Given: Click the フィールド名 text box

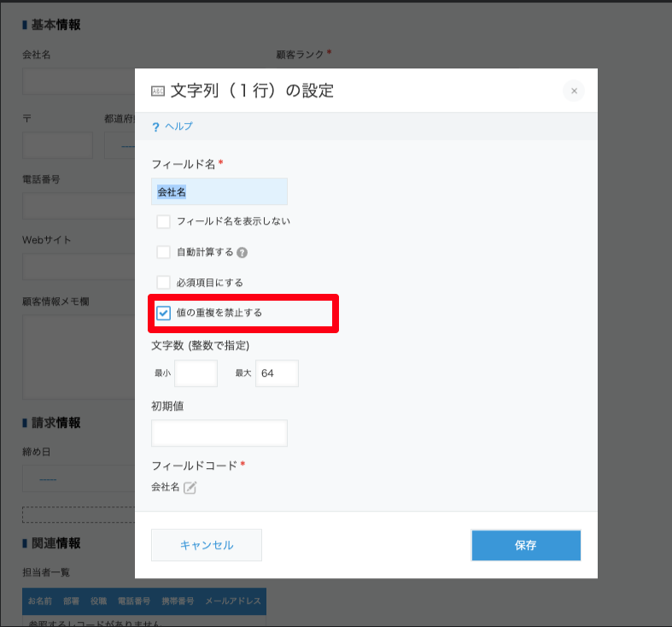Looking at the screenshot, I should coord(219,192).
